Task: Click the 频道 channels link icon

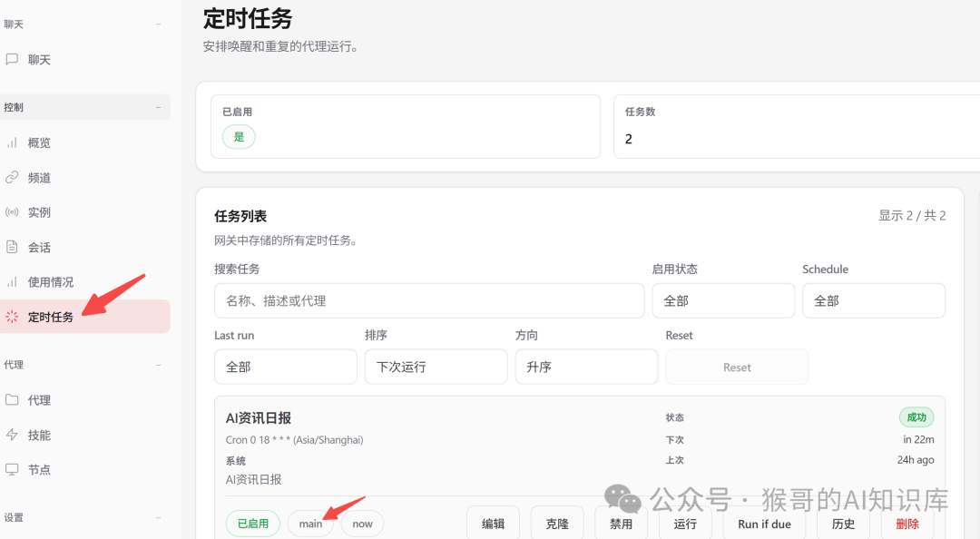Action: click(13, 177)
